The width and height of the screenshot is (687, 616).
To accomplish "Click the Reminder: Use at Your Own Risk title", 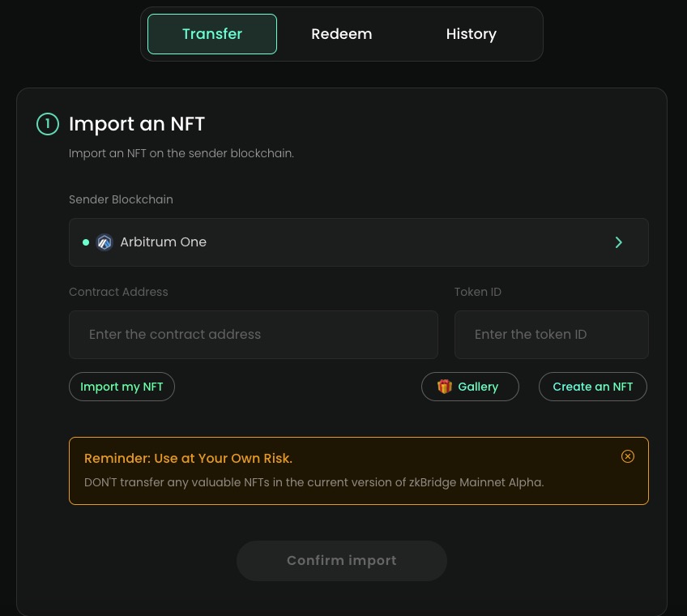I will [x=188, y=459].
